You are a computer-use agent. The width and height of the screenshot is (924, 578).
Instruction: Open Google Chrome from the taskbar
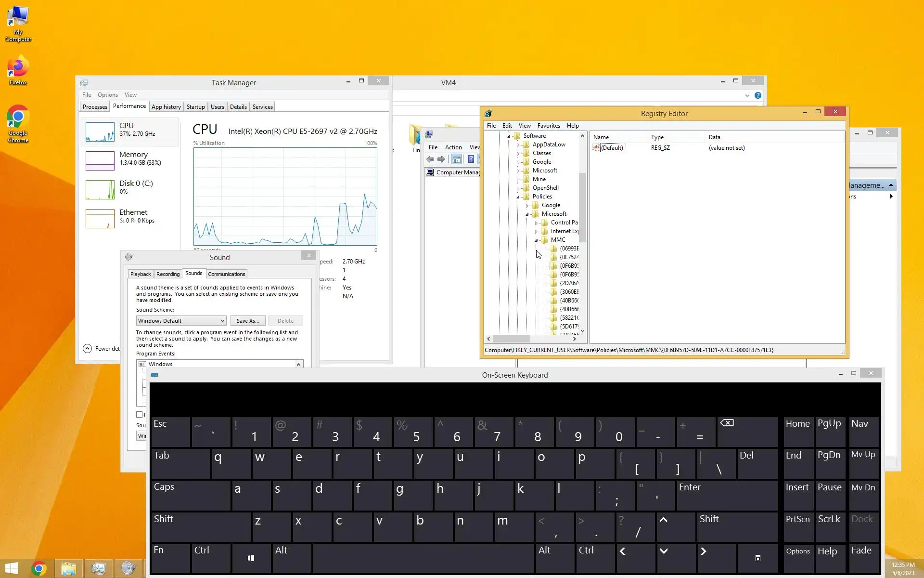(39, 568)
